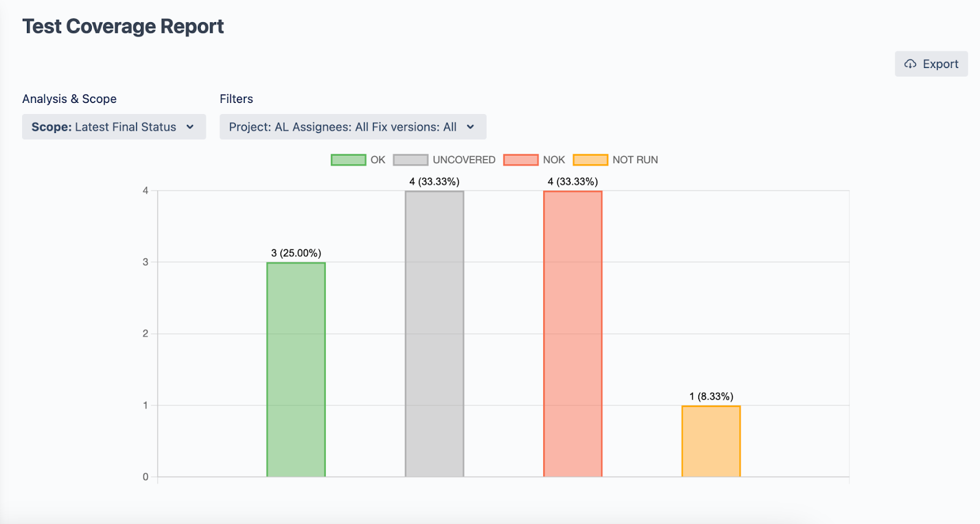The width and height of the screenshot is (980, 524).
Task: Click the Export cloud download icon
Action: pos(910,64)
